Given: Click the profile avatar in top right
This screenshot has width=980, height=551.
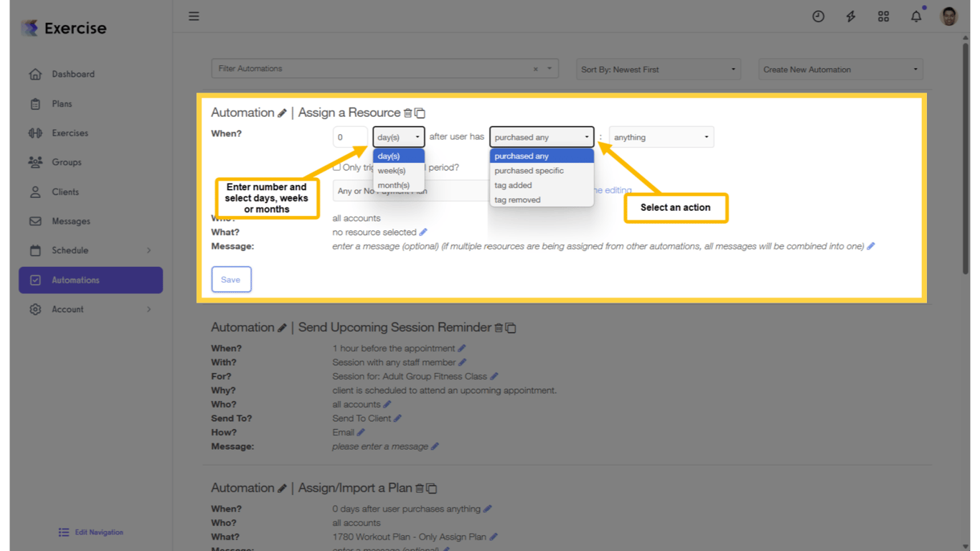Looking at the screenshot, I should (x=948, y=16).
